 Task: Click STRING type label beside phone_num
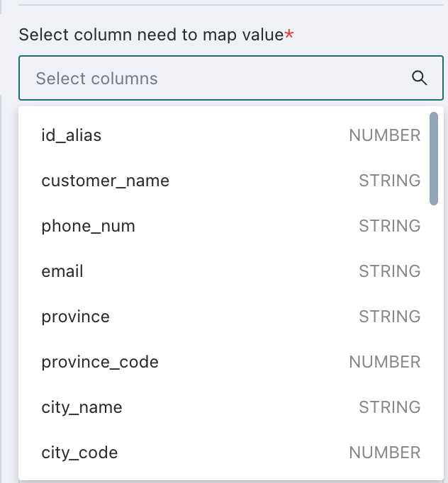pyautogui.click(x=390, y=226)
